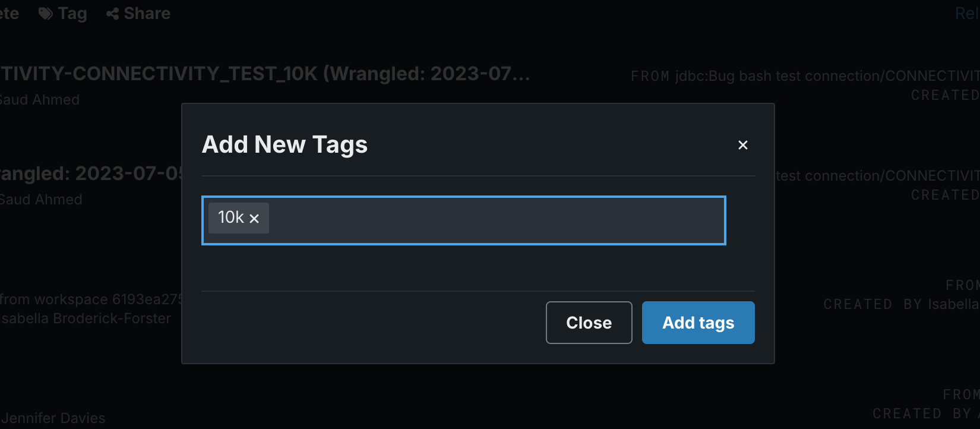Click the Share label in the toolbar
The width and height of the screenshot is (980, 429).
pos(147,14)
